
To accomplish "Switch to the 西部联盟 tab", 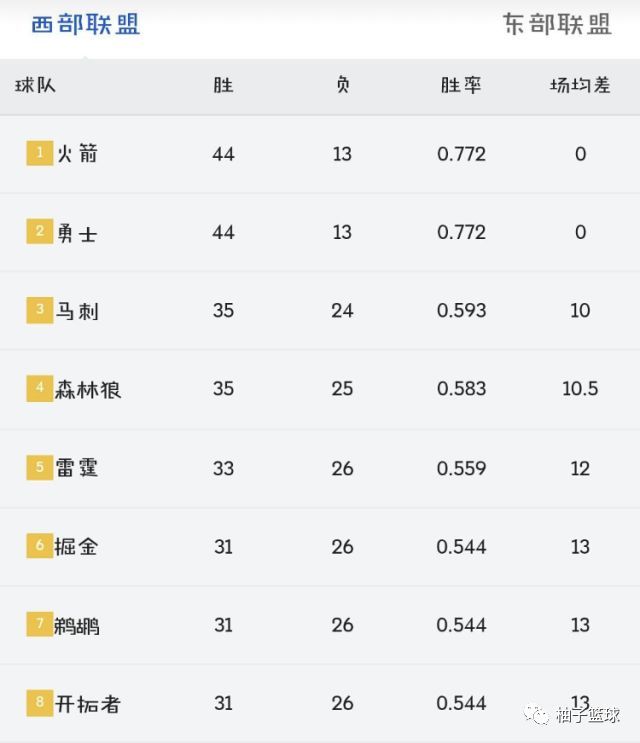I will (85, 24).
